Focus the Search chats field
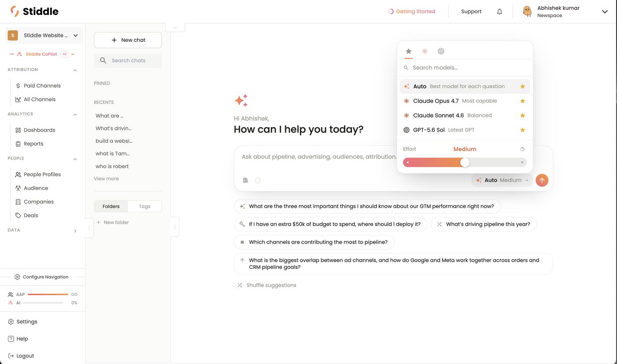Screen dimensions: 617x364 tap(128, 60)
